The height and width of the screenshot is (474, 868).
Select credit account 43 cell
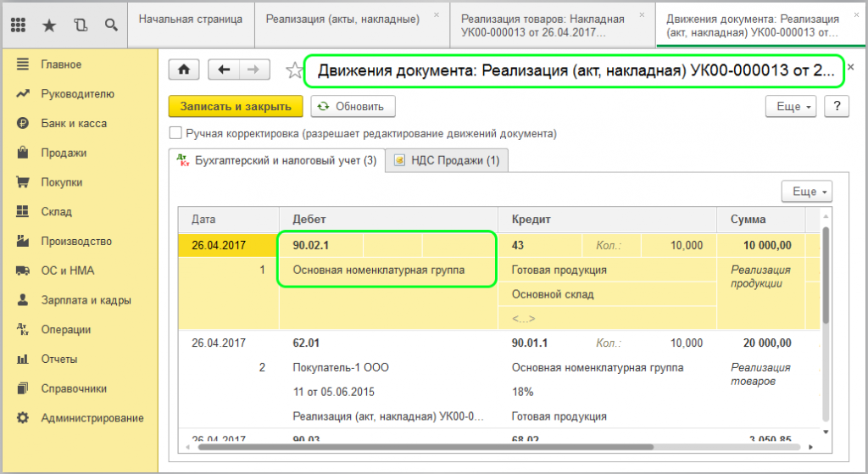click(540, 245)
